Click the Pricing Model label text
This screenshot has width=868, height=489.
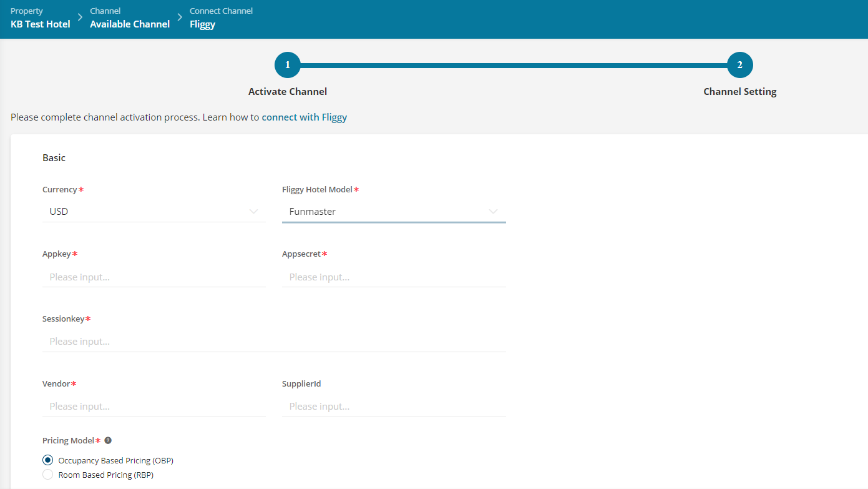point(69,440)
